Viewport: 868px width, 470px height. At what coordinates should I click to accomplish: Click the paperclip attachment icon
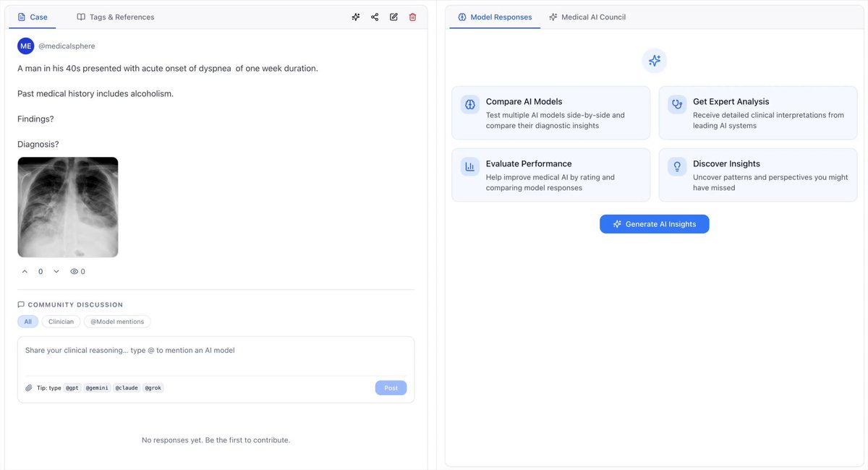[29, 388]
